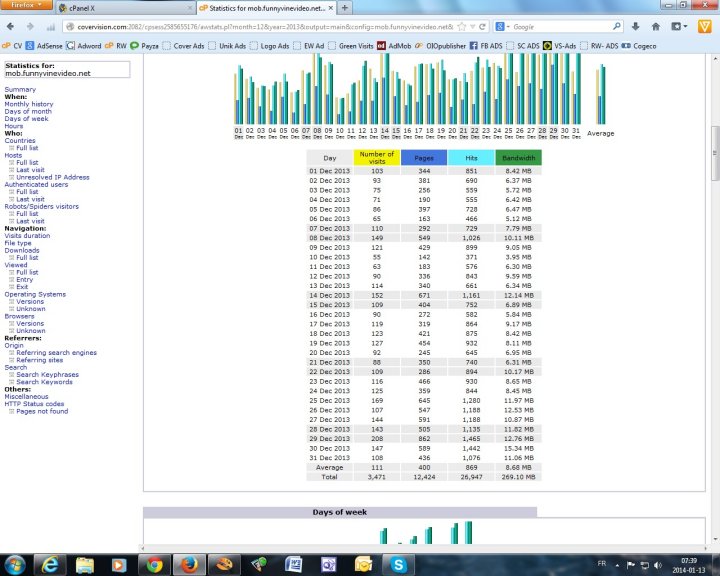Open the downloads arrow in toolbar
720x576 pixels.
pos(635,25)
